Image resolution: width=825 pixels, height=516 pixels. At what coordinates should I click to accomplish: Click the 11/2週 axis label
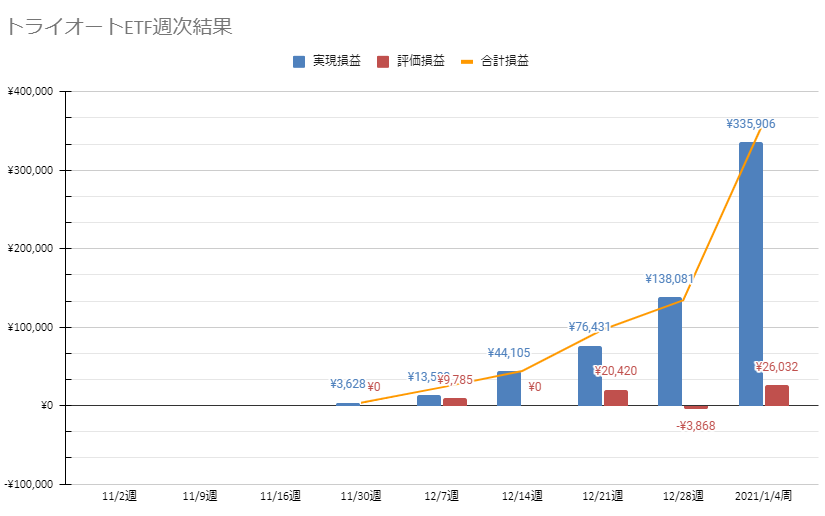coord(119,496)
